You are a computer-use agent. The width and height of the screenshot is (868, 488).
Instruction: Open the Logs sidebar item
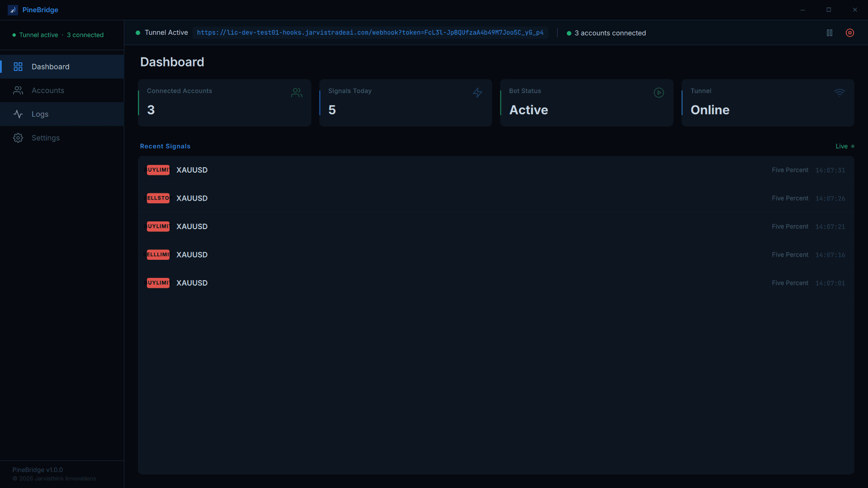click(x=62, y=114)
